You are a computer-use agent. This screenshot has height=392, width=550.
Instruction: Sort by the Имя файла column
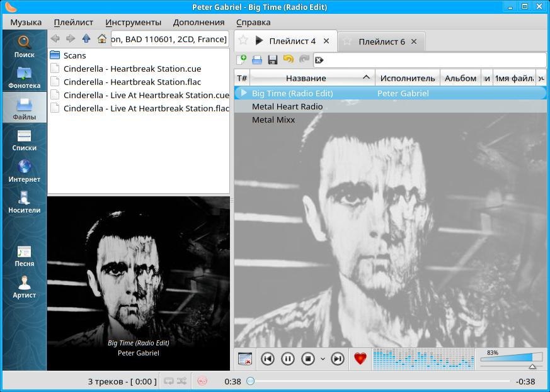[514, 78]
